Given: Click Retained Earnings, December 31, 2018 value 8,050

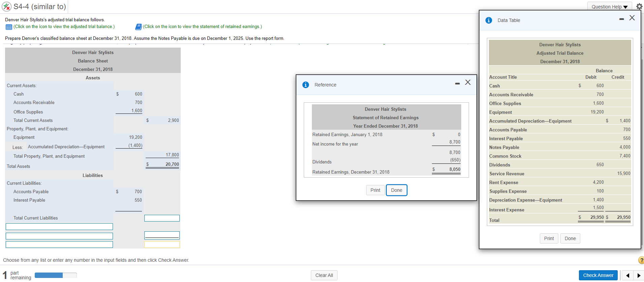Looking at the screenshot, I should [455, 169].
